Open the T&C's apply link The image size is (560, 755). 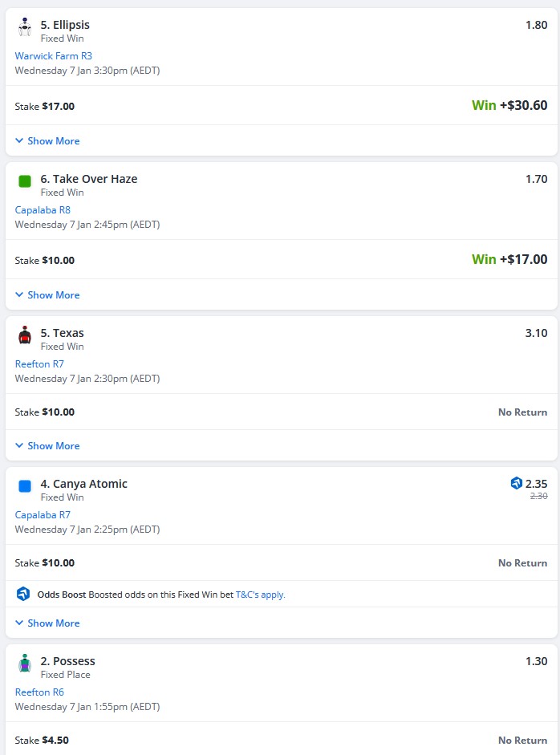(x=261, y=595)
